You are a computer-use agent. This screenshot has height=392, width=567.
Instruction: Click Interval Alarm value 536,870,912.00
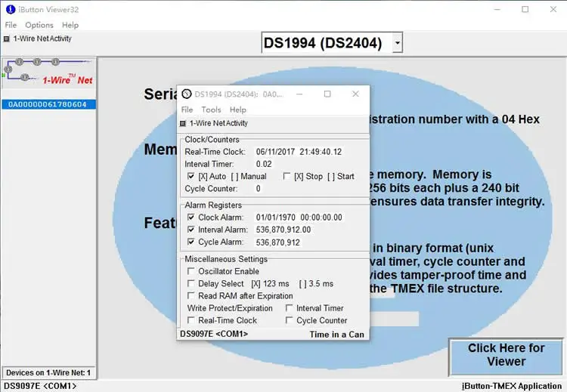283,230
